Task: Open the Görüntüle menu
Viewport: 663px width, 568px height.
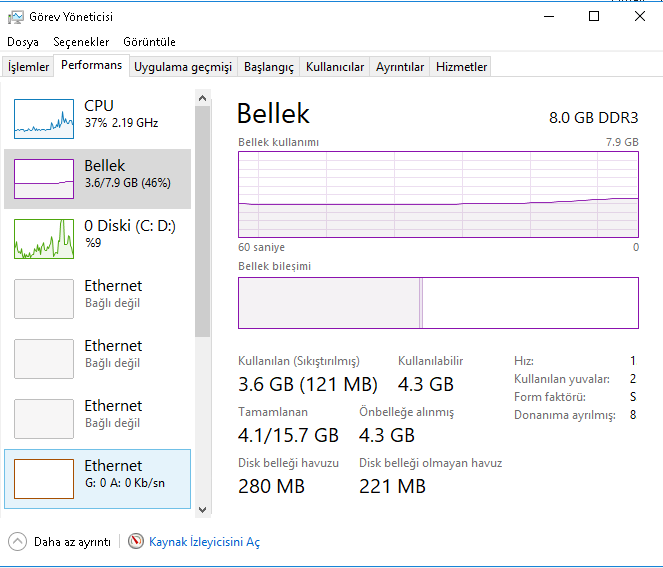Action: (149, 42)
